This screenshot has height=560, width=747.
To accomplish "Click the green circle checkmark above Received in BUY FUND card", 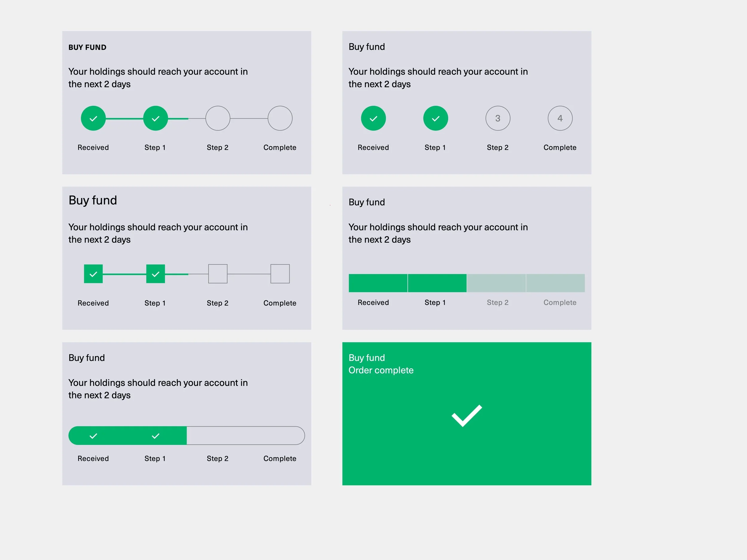I will 93,119.
